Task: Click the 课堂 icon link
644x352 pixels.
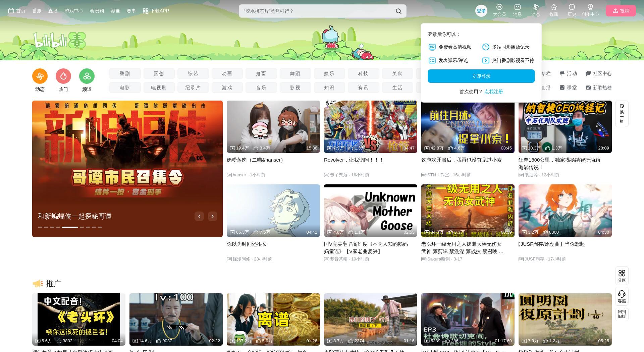Action: point(568,87)
